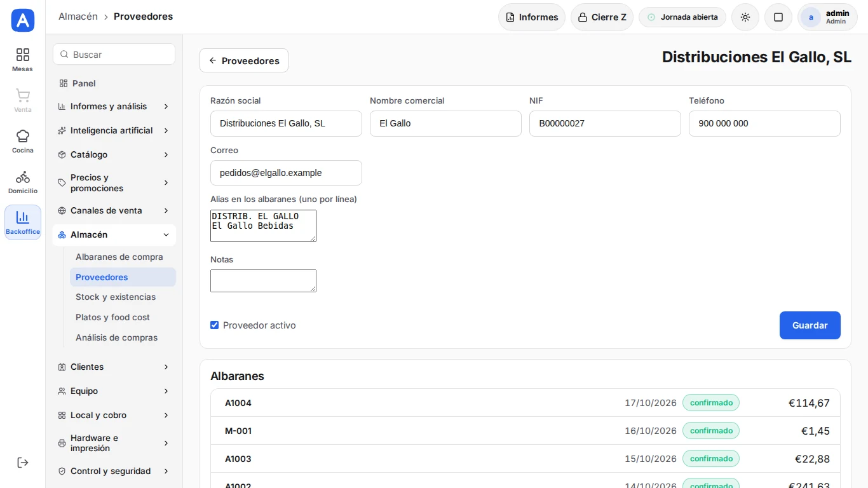
Task: Click the NIF input field
Action: point(605,123)
